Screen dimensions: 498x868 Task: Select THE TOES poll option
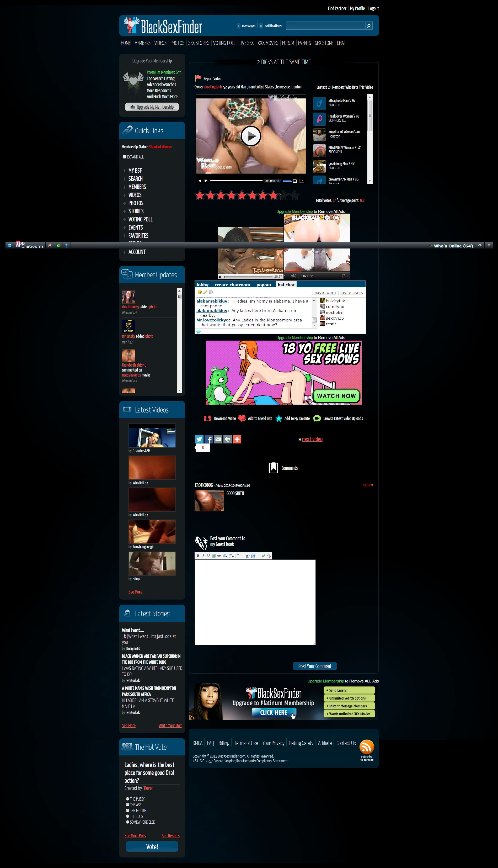click(x=127, y=816)
